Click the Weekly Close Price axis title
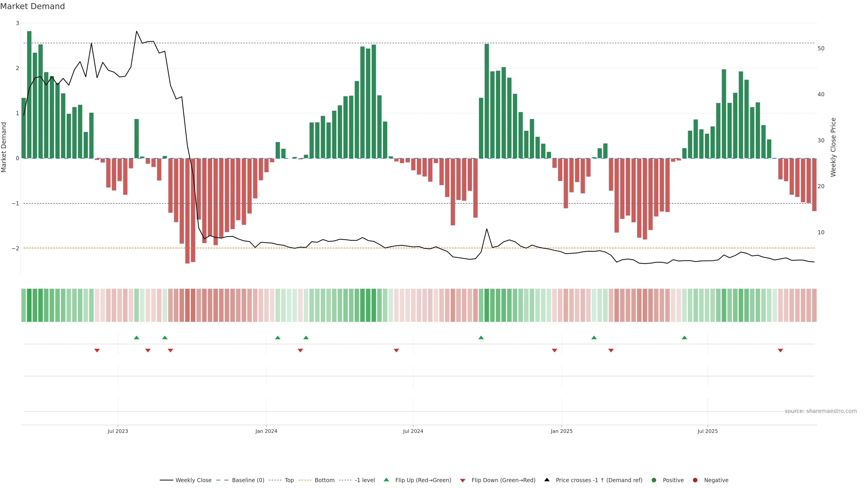This screenshot has width=868, height=488. pos(833,147)
